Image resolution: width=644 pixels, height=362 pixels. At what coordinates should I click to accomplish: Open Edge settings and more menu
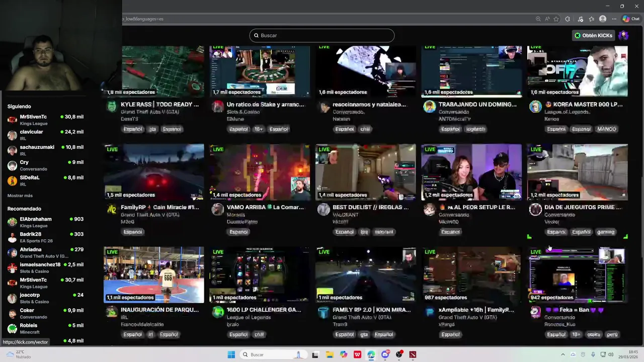614,19
